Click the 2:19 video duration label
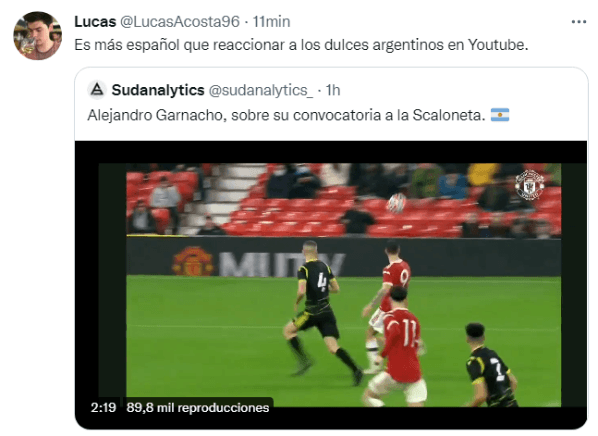 pos(103,407)
